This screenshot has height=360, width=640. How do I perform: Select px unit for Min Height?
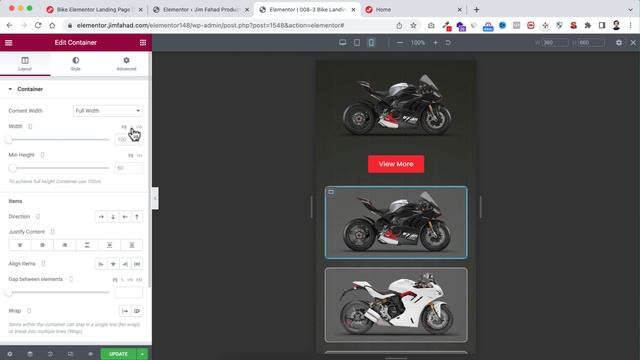point(131,156)
